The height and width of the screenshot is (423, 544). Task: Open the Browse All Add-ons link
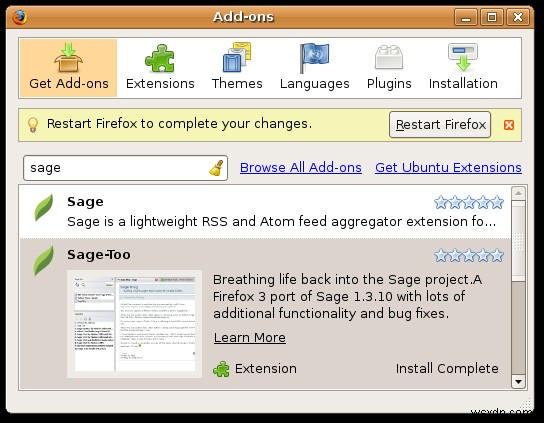pyautogui.click(x=301, y=168)
